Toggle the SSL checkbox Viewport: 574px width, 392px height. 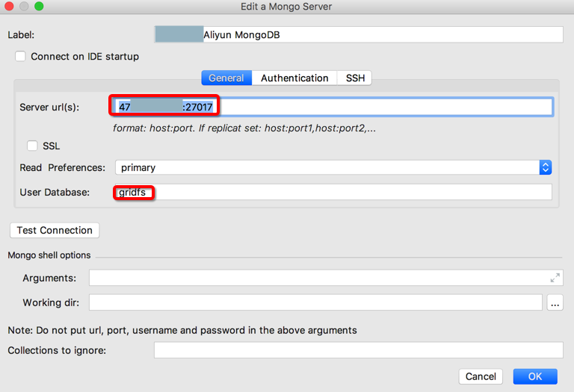click(x=33, y=146)
